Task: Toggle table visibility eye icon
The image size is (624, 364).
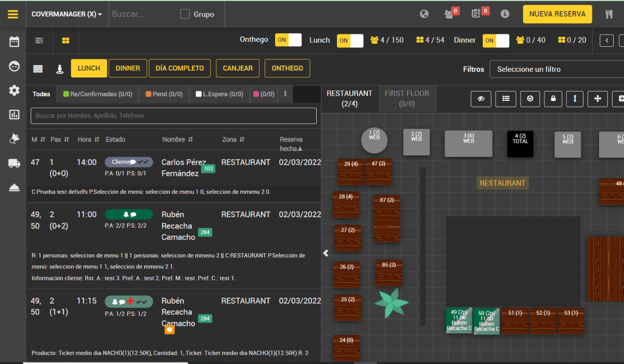Action: click(481, 98)
